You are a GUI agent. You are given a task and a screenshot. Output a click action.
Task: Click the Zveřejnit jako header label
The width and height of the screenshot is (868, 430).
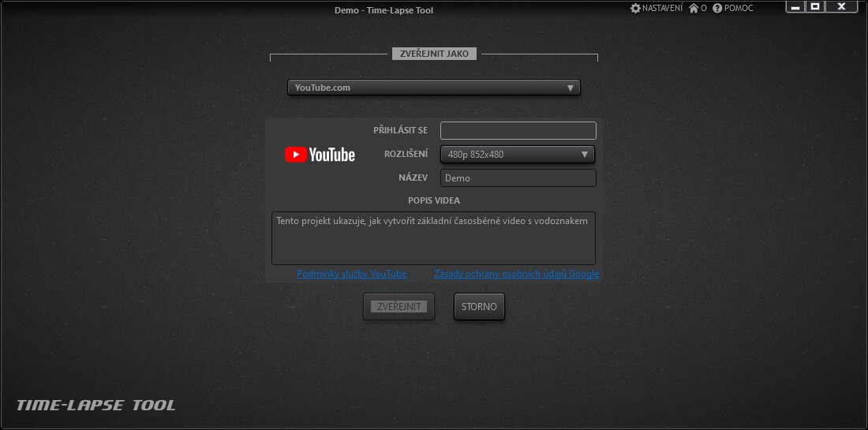434,54
